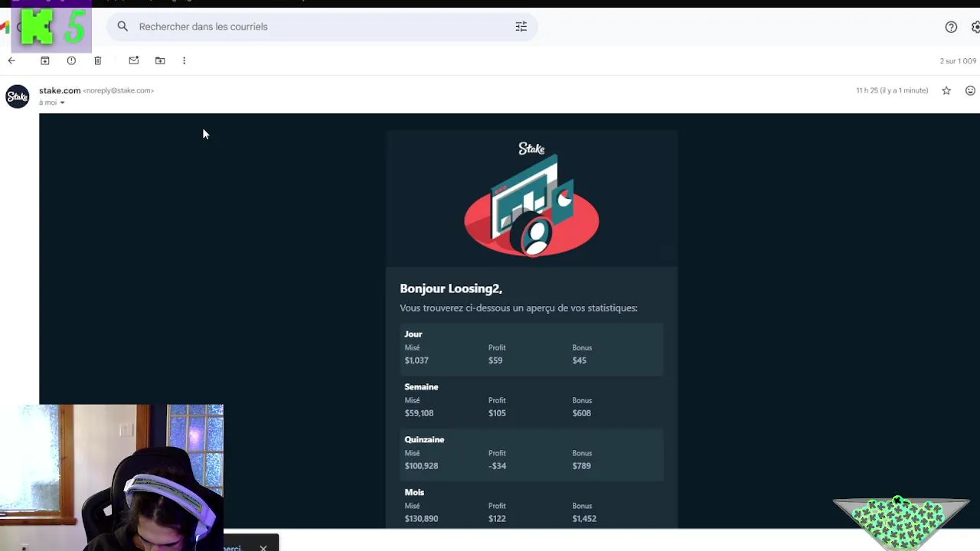Screen dimensions: 980x551
Task: Click the Stake logo in the email
Action: pos(531,148)
